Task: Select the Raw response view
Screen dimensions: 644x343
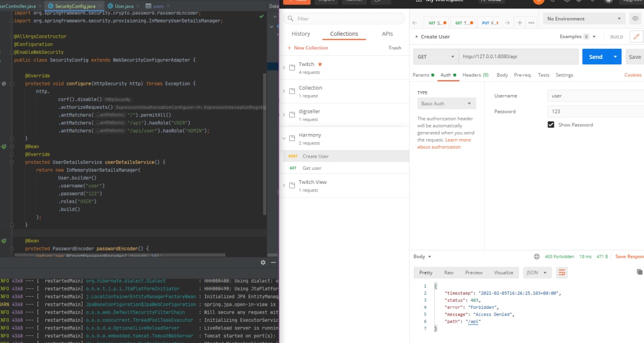Action: click(449, 272)
